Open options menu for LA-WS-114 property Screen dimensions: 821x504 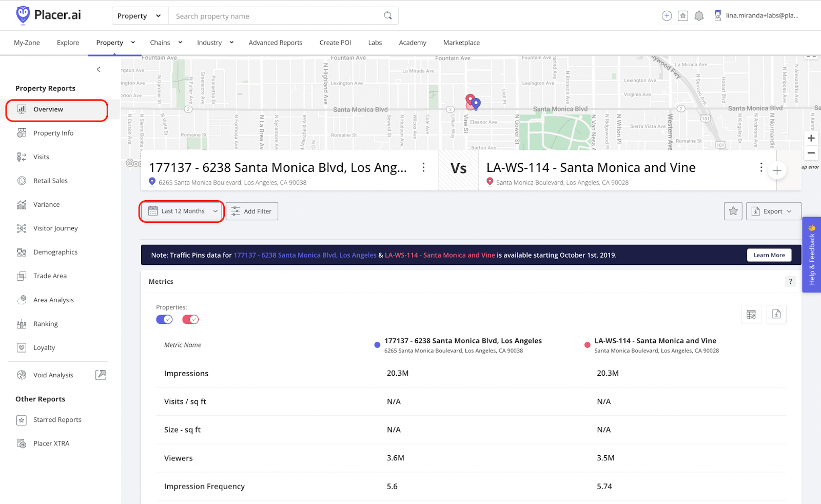point(761,167)
